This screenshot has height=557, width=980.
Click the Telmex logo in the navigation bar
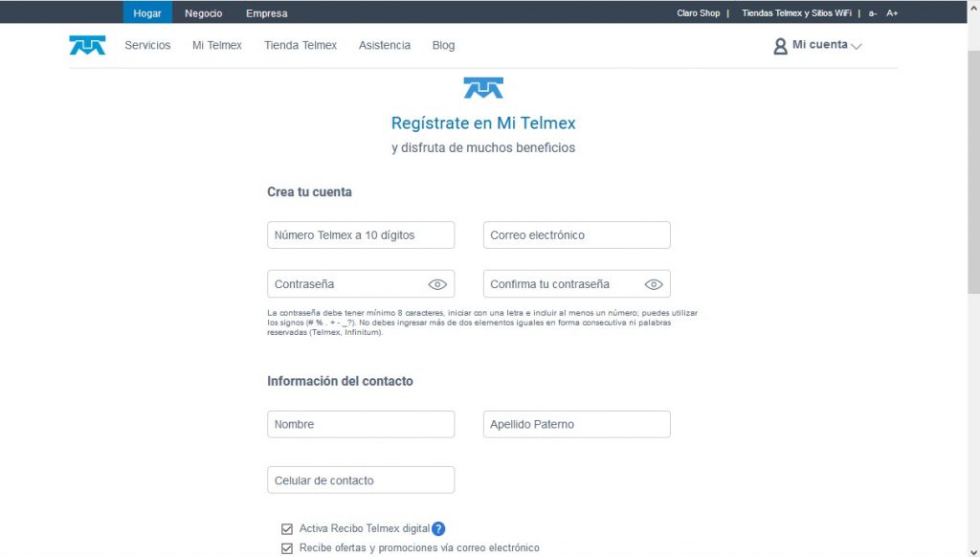87,45
